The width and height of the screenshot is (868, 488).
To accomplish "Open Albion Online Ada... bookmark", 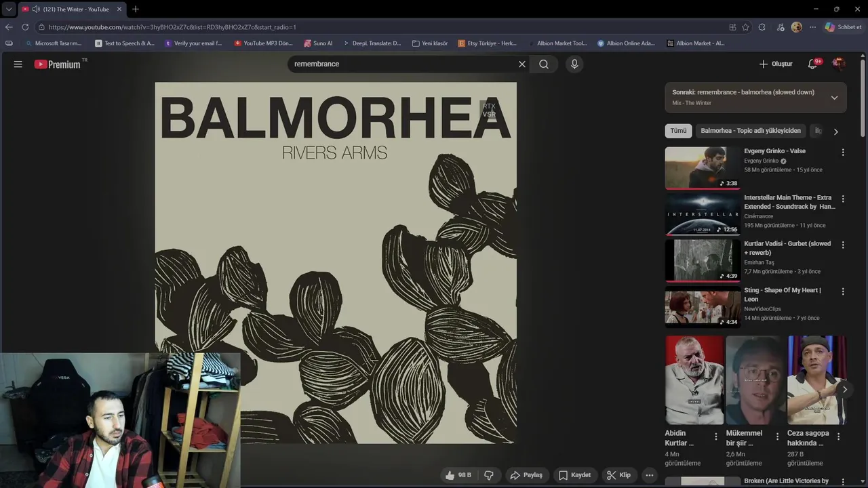I will point(626,43).
